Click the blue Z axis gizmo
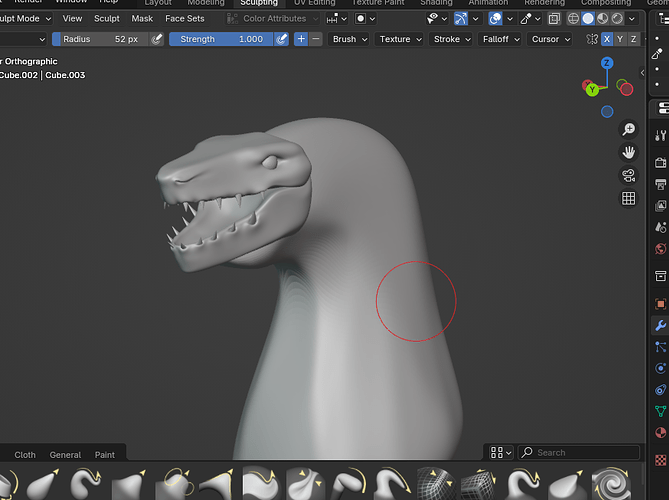This screenshot has height=500, width=669. pyautogui.click(x=607, y=63)
